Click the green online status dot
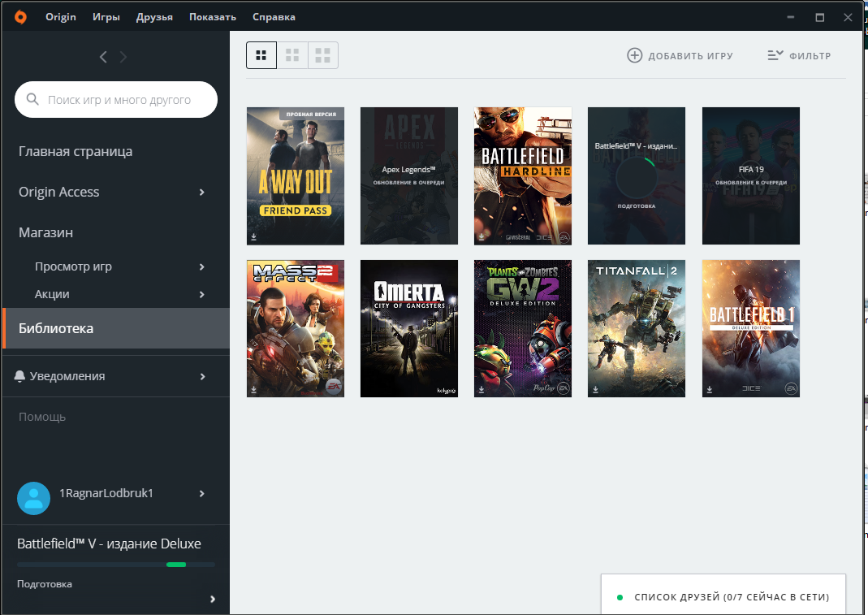This screenshot has height=615, width=868. tap(620, 597)
